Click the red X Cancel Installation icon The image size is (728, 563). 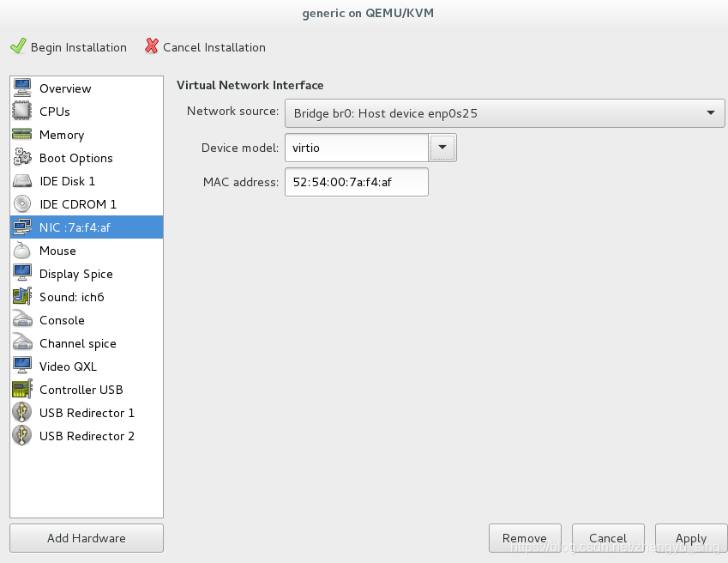pyautogui.click(x=152, y=46)
